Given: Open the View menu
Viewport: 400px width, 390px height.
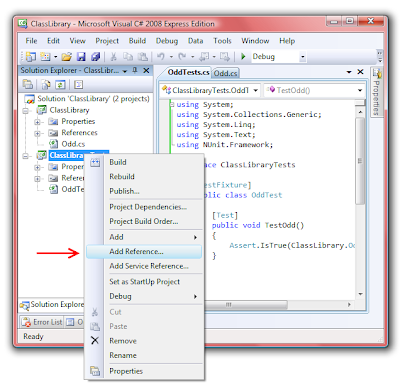Looking at the screenshot, I should (x=77, y=41).
